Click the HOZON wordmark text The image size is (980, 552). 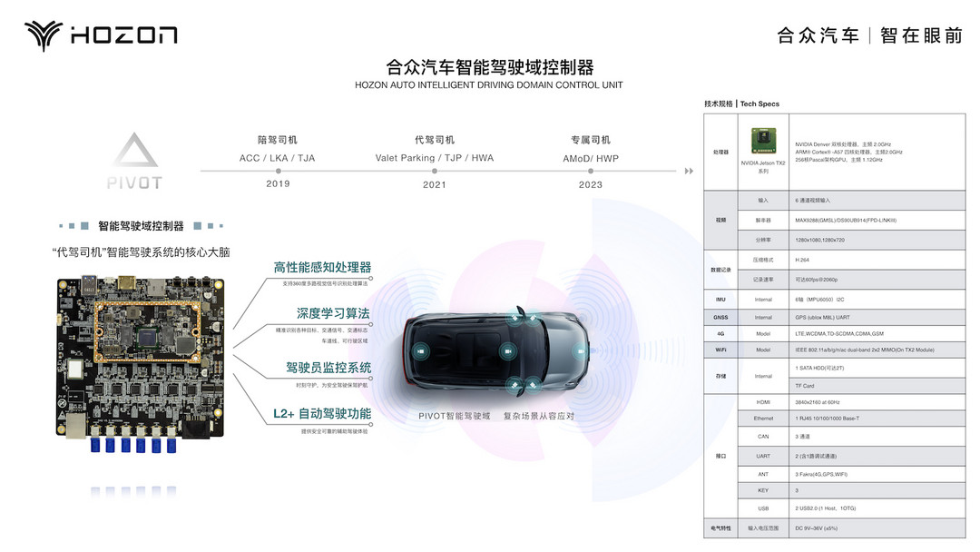[123, 35]
